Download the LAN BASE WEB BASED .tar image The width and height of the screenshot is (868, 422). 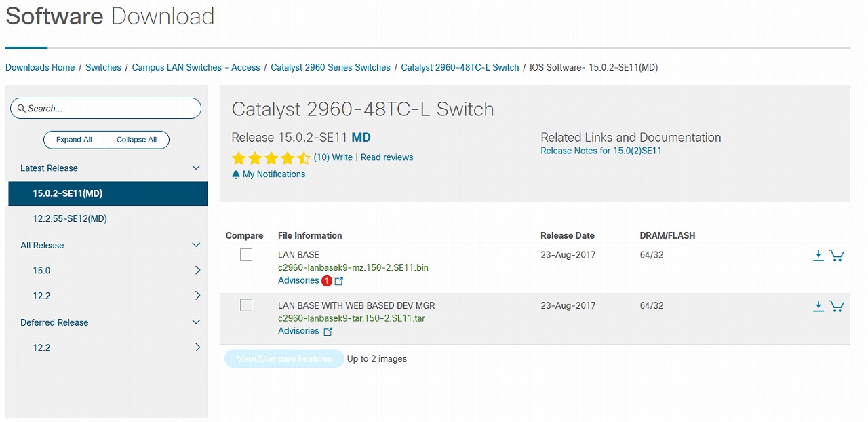[x=818, y=306]
